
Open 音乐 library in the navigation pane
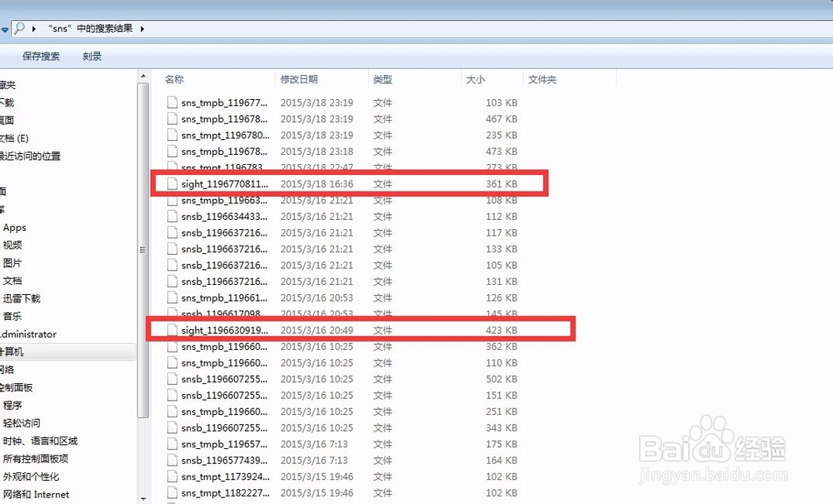coord(12,316)
